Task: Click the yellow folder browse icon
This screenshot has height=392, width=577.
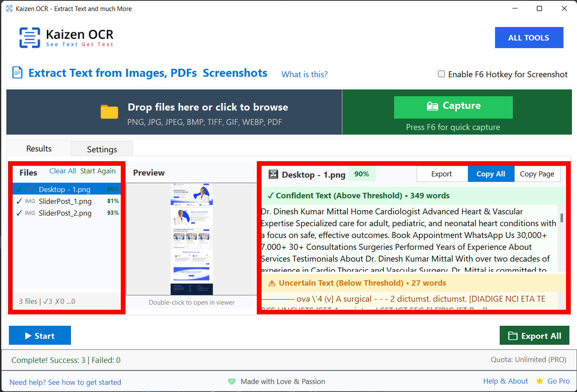Action: point(109,112)
